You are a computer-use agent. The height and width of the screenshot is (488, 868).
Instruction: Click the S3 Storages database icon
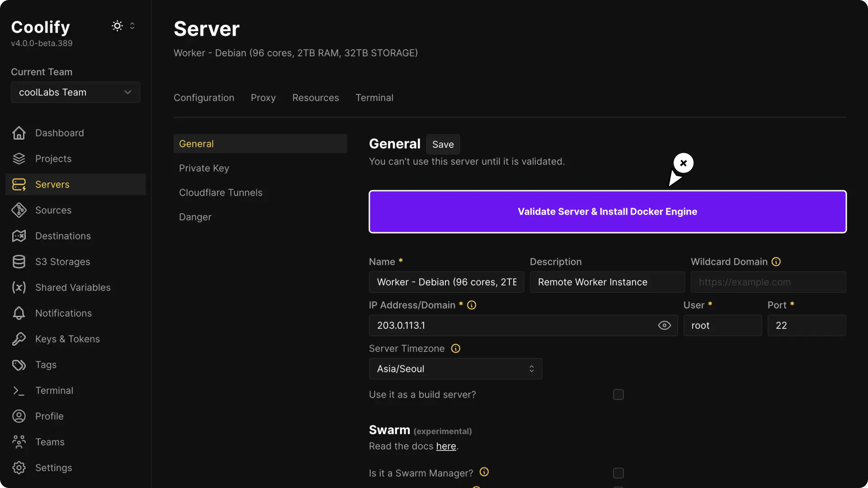19,262
